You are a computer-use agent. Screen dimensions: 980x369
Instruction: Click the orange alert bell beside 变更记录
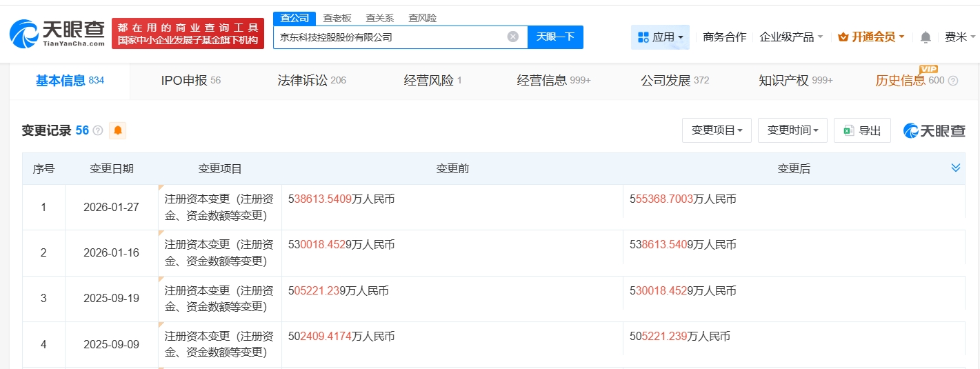pos(118,130)
